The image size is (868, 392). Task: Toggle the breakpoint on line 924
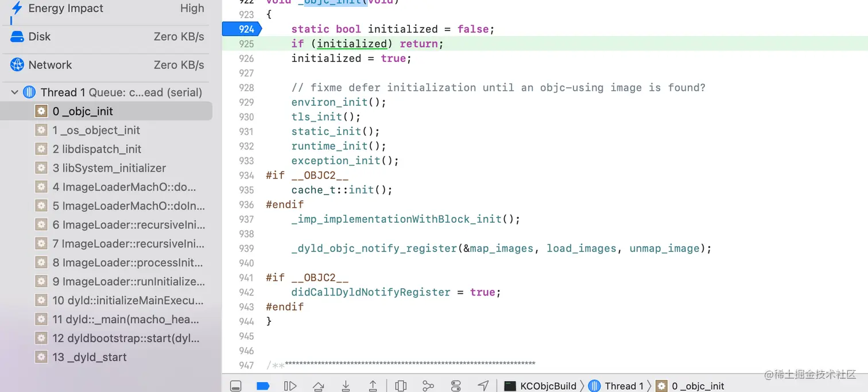242,29
